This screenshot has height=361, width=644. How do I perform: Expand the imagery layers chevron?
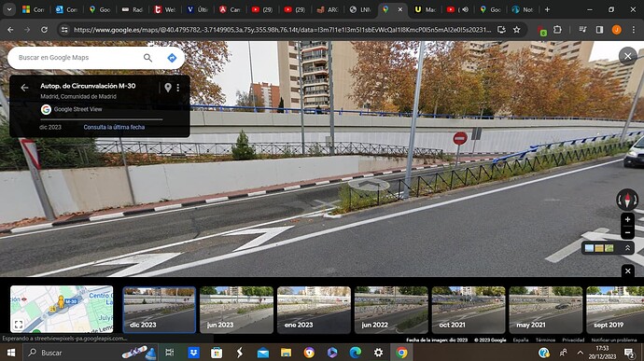[x=627, y=247]
